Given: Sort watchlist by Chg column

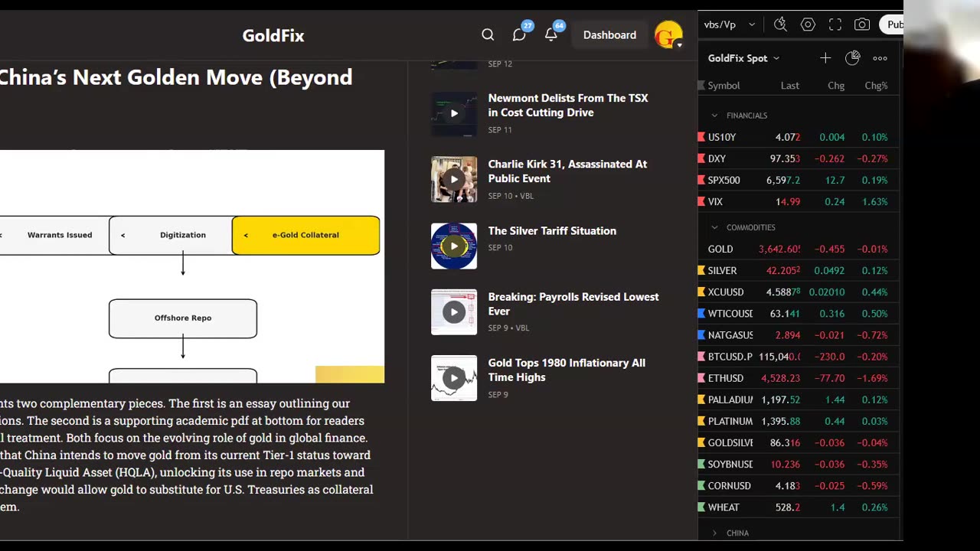Looking at the screenshot, I should (836, 86).
